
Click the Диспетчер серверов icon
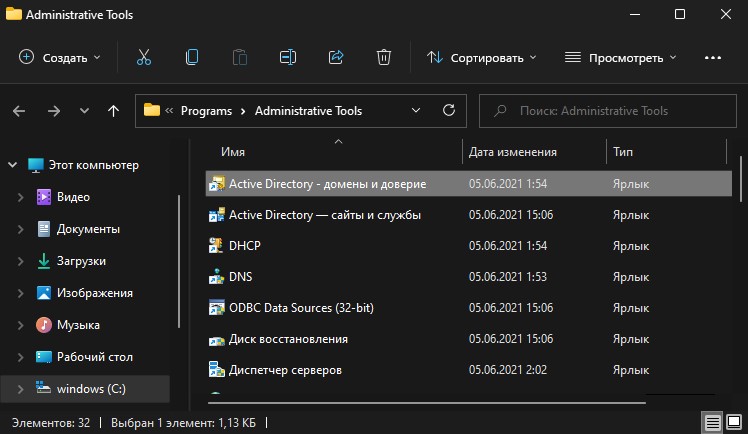[x=216, y=370]
